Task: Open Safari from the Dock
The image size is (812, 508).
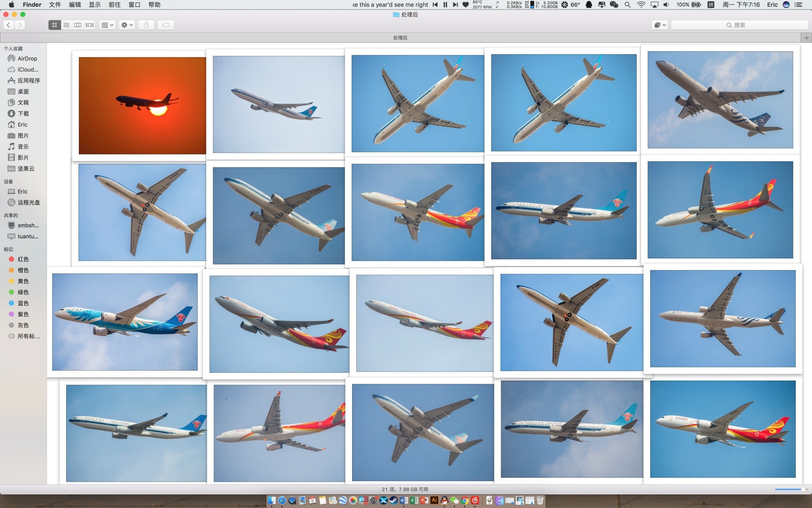Action: (x=282, y=500)
